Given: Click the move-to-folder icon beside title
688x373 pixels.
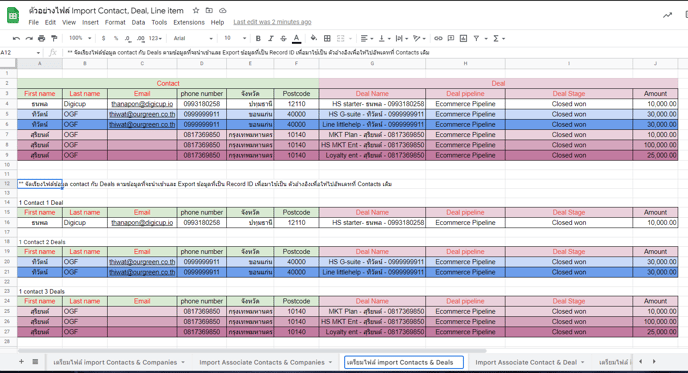Looking at the screenshot, I should pyautogui.click(x=209, y=10).
